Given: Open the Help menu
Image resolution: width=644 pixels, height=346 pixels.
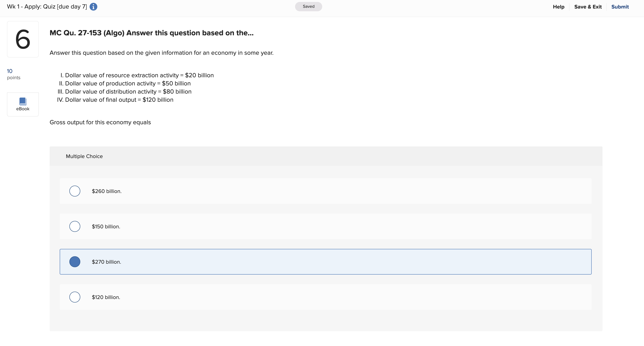Looking at the screenshot, I should pyautogui.click(x=559, y=7).
